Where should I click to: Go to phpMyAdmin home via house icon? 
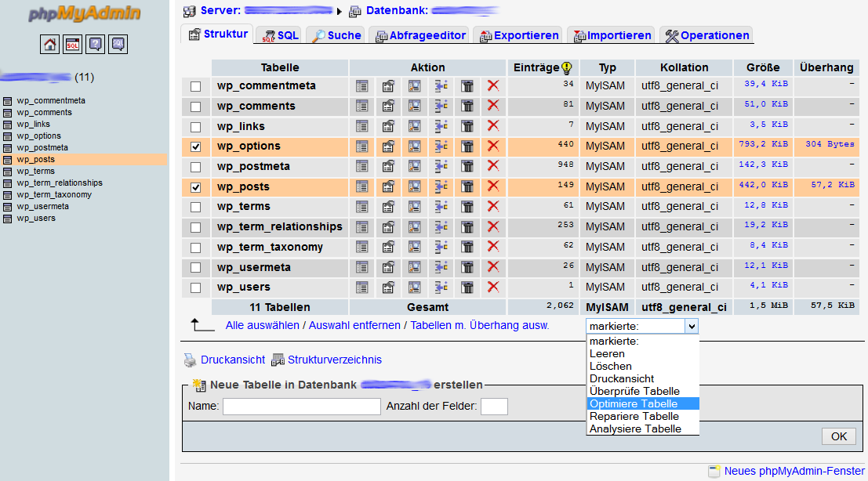coord(50,44)
